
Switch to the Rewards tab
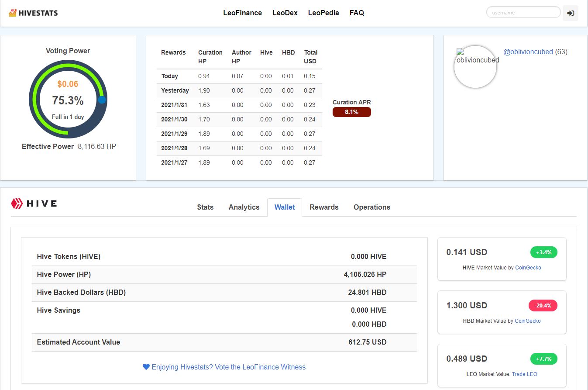coord(324,207)
